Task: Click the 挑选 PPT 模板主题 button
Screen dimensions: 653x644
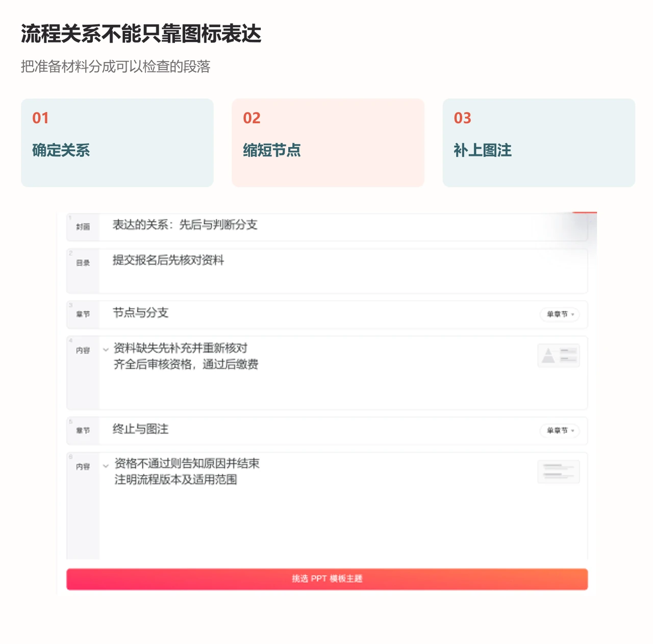Action: 327,579
